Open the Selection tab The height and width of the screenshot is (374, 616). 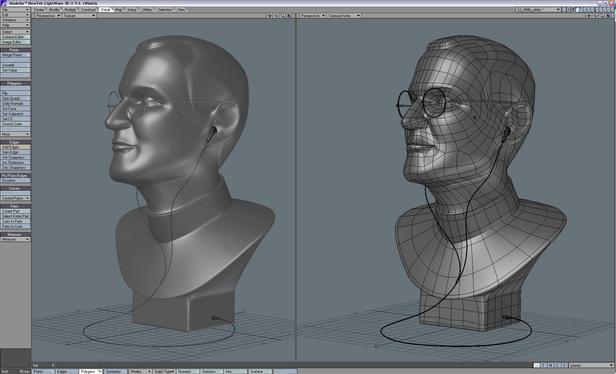[165, 9]
